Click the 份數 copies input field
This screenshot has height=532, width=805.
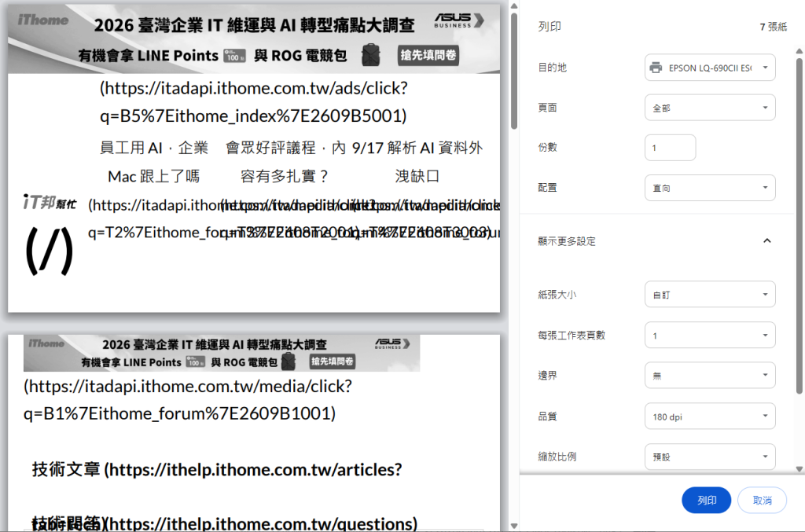coord(670,148)
